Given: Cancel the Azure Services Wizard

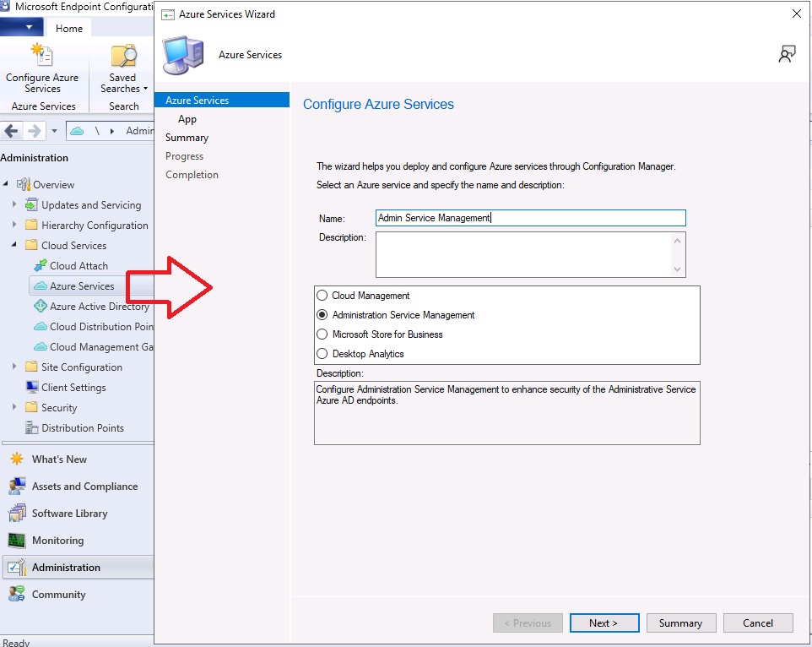Looking at the screenshot, I should coord(758,623).
